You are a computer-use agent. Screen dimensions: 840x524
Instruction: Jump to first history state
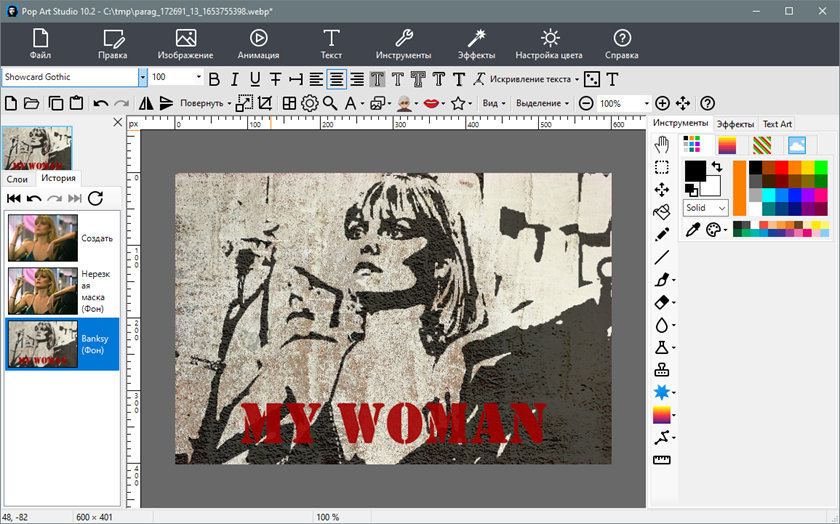[x=14, y=198]
